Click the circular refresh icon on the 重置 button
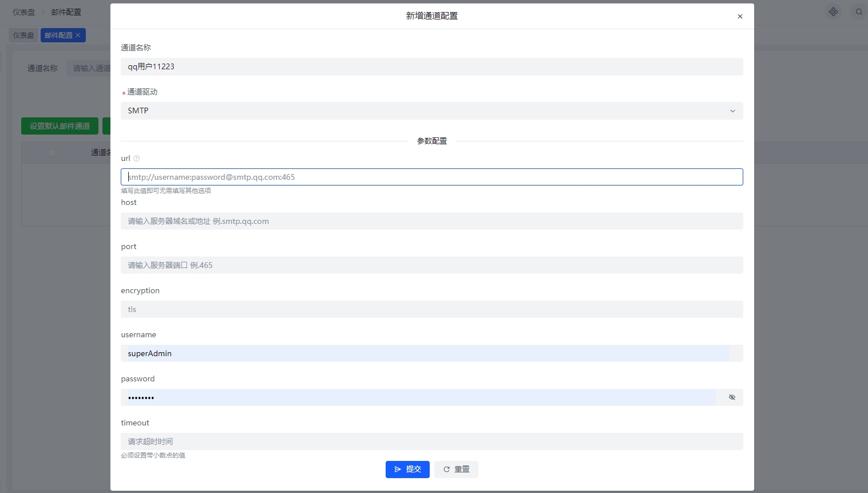 tap(446, 469)
